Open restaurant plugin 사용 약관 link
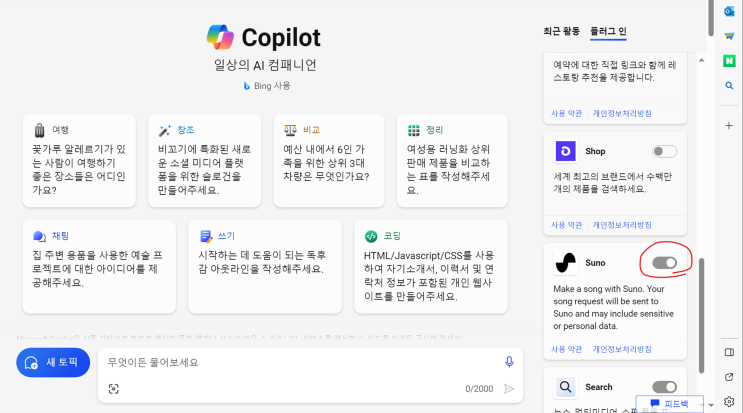This screenshot has width=743, height=413. (566, 113)
